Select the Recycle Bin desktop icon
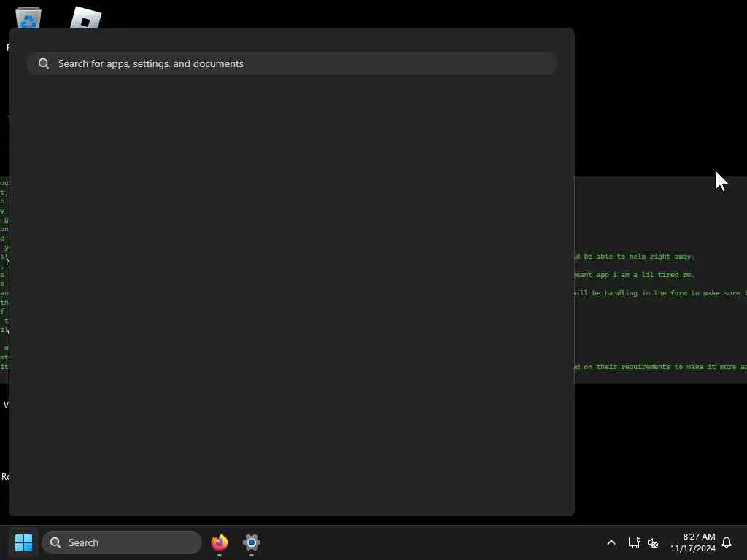 pos(28,18)
